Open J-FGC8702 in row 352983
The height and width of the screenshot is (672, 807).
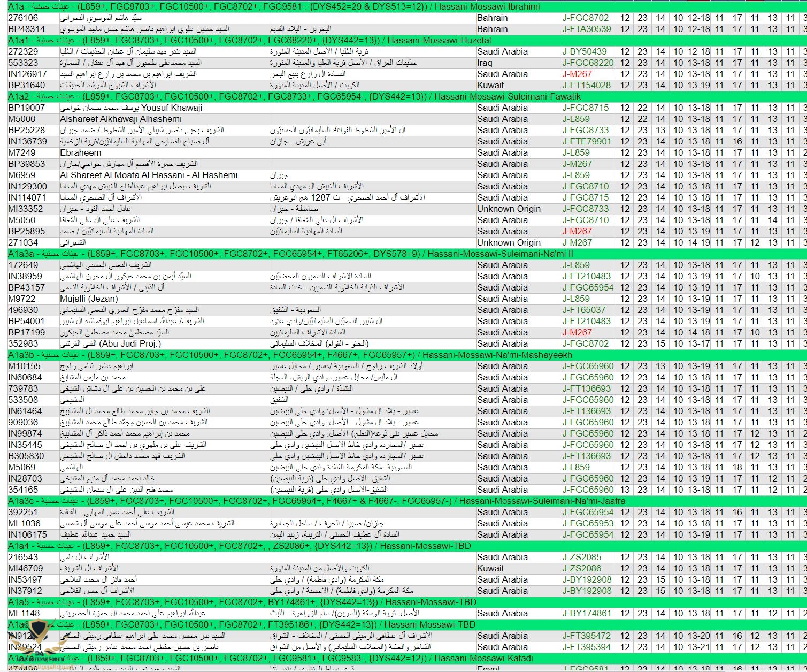click(585, 344)
